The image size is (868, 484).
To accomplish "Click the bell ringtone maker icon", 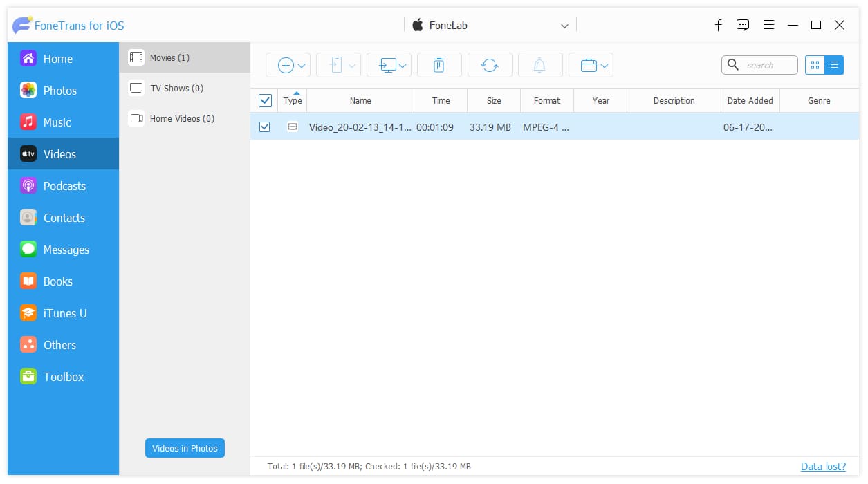I will tap(539, 65).
